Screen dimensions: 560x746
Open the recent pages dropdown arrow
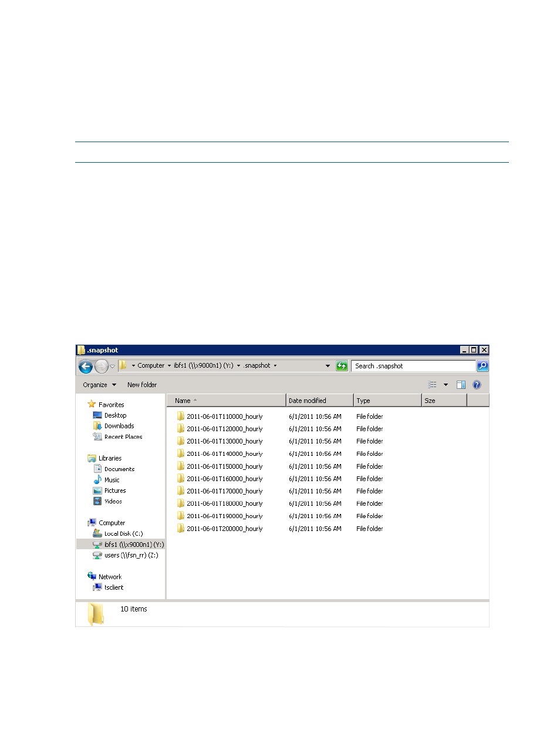(x=112, y=367)
